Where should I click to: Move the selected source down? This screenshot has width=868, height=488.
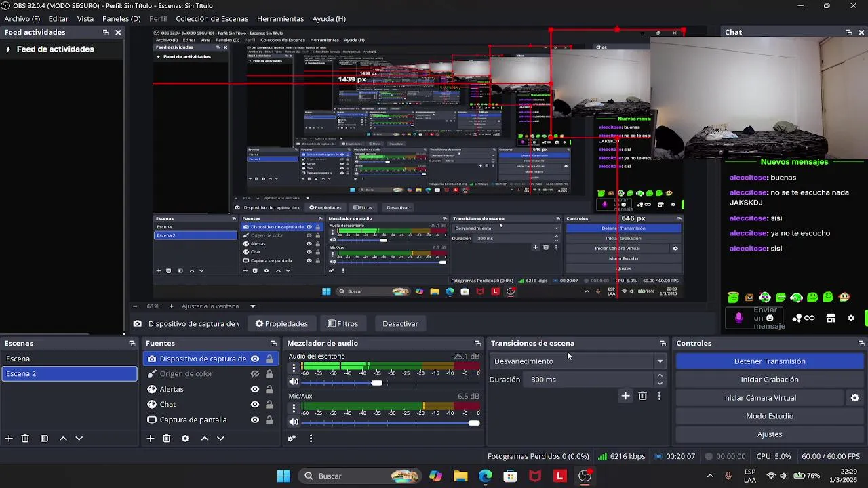click(x=220, y=439)
